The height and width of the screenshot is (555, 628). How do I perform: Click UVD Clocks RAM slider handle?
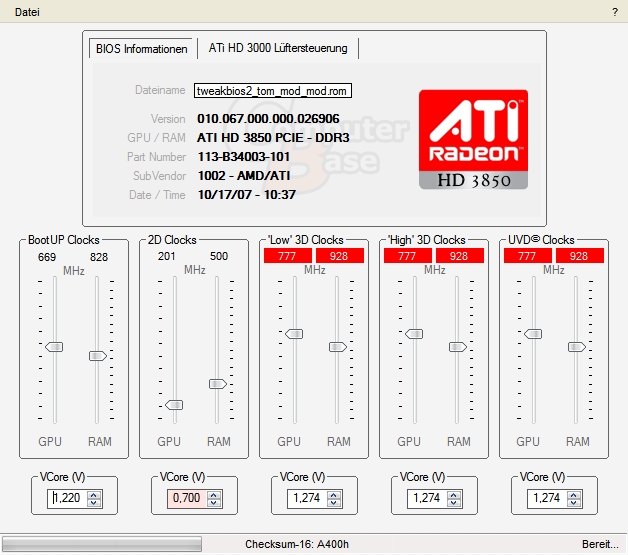pos(577,347)
